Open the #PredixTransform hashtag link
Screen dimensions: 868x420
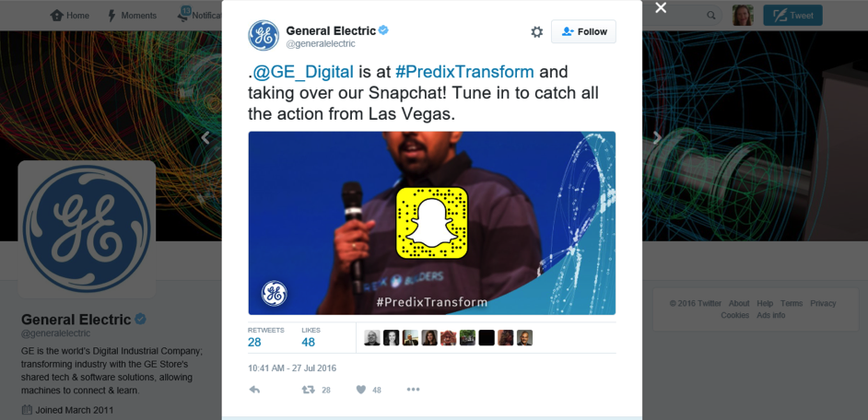[x=464, y=72]
